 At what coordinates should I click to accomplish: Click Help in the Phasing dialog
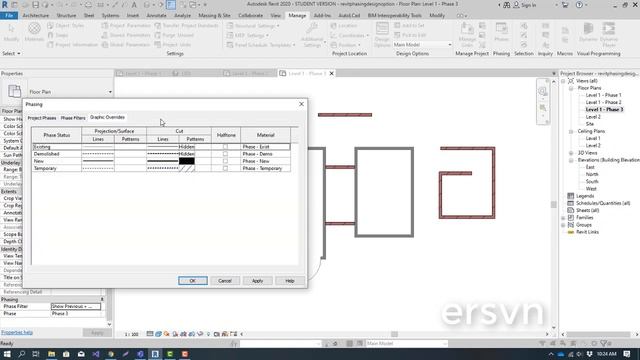click(x=289, y=281)
